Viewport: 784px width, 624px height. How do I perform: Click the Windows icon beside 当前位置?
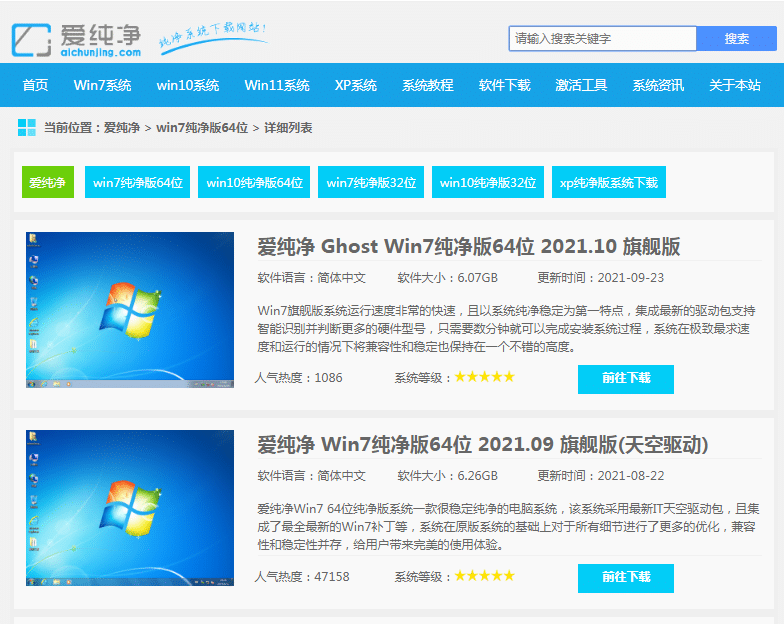click(x=27, y=128)
